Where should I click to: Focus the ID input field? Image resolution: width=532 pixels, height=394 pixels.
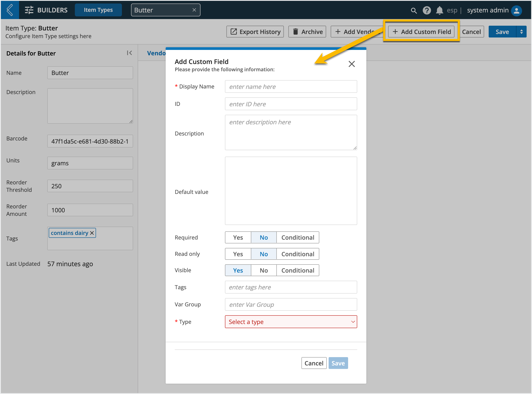point(291,104)
